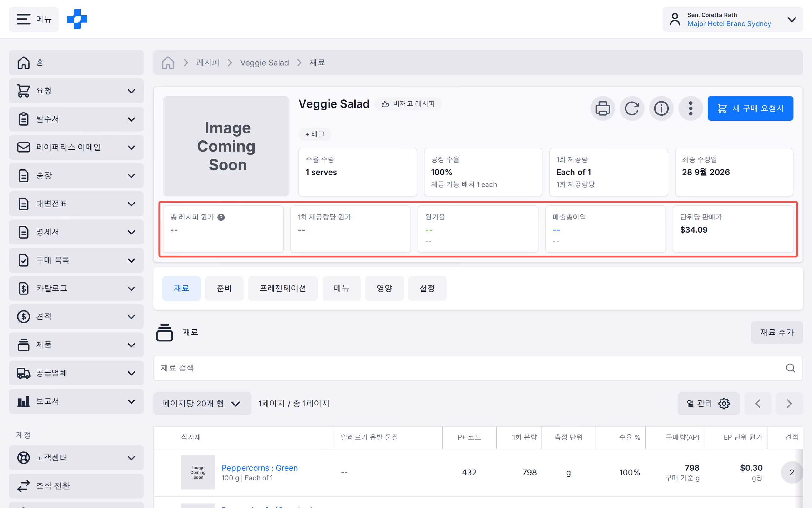
Task: Go to previous page arrow
Action: pos(758,404)
